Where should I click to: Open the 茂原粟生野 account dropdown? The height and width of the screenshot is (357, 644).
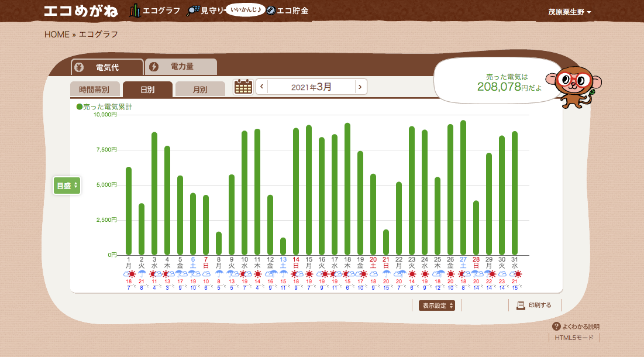click(x=570, y=12)
